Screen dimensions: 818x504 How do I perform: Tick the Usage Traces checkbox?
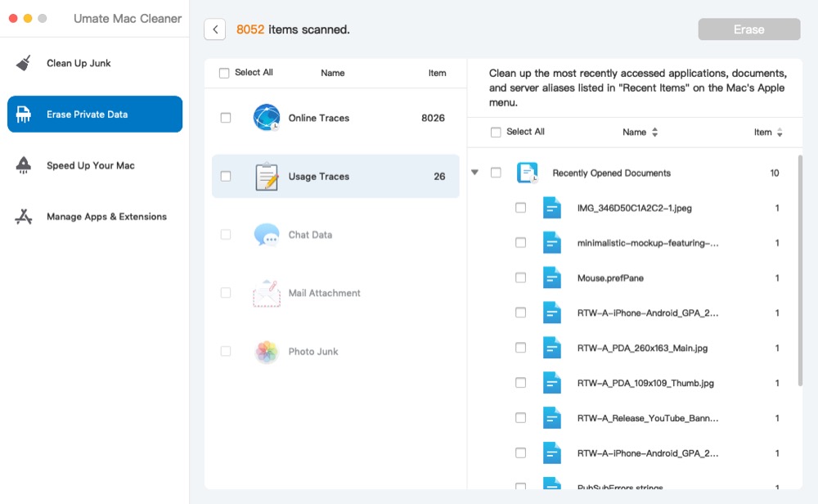coord(226,177)
